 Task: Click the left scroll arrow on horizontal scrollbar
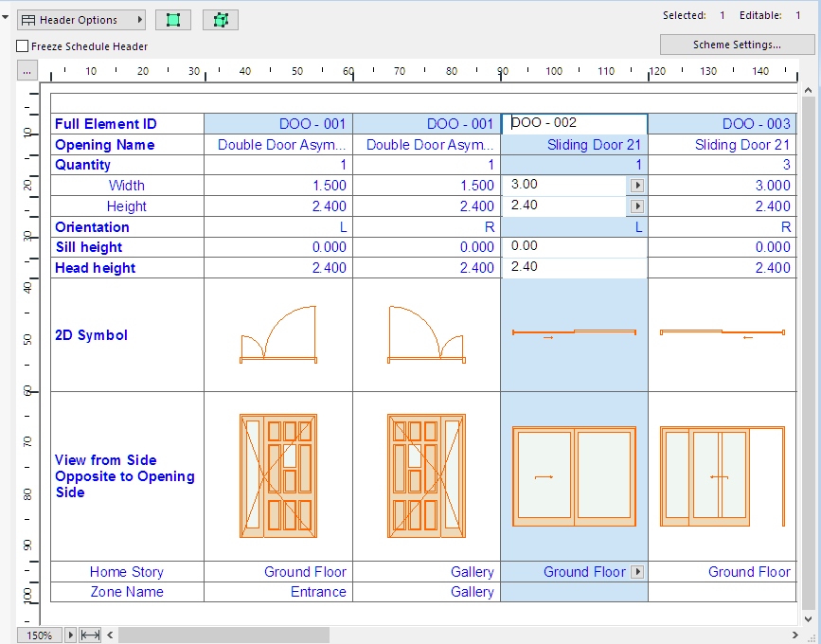(x=110, y=635)
